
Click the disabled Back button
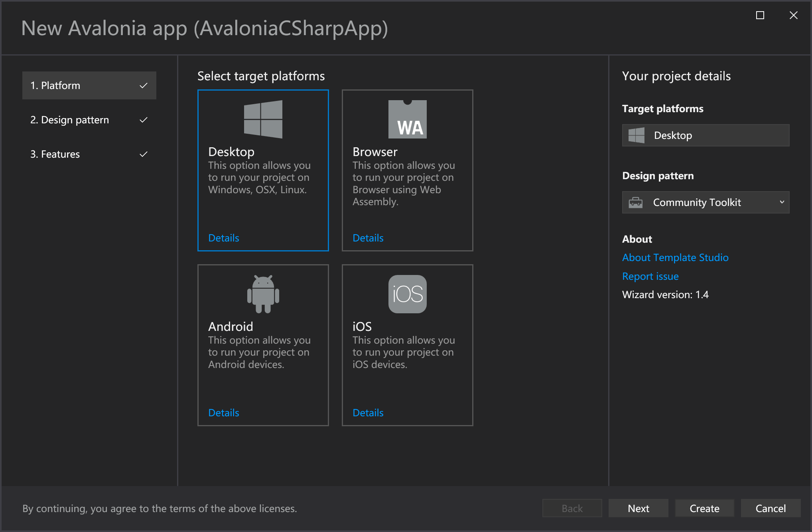(x=572, y=508)
